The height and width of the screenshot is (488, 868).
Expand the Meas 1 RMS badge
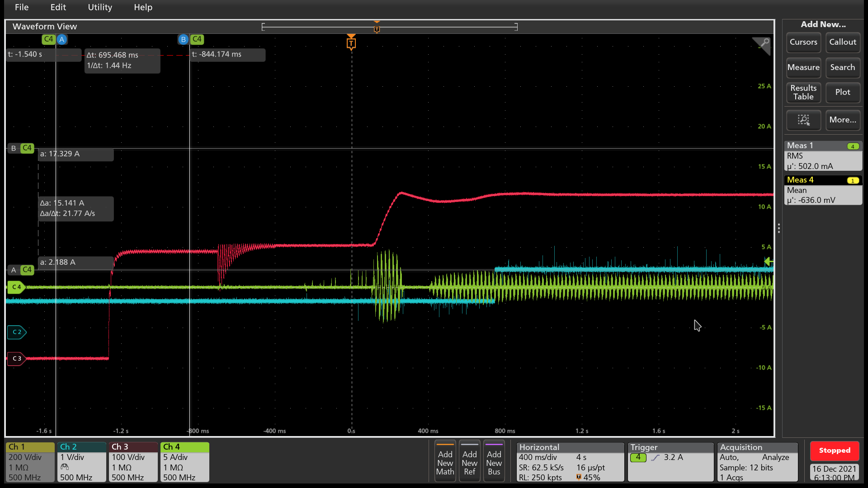click(823, 156)
